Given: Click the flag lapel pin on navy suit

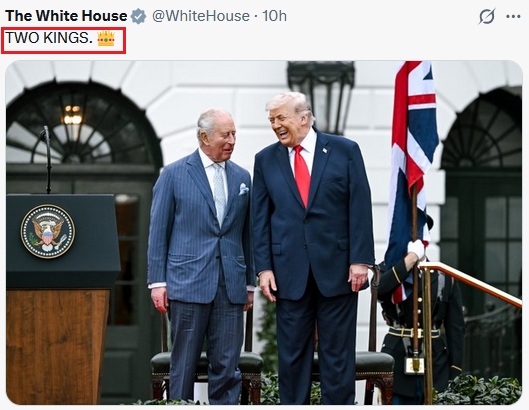Looking at the screenshot, I should coord(325,150).
